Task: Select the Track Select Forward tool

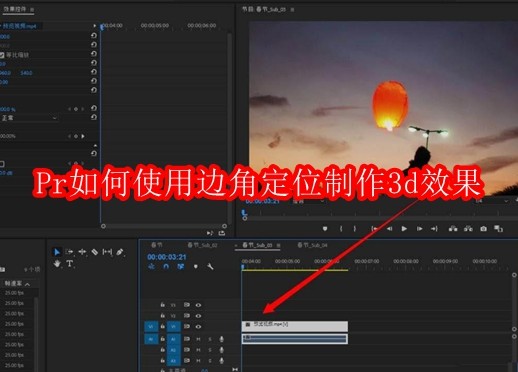Action: pos(69,252)
